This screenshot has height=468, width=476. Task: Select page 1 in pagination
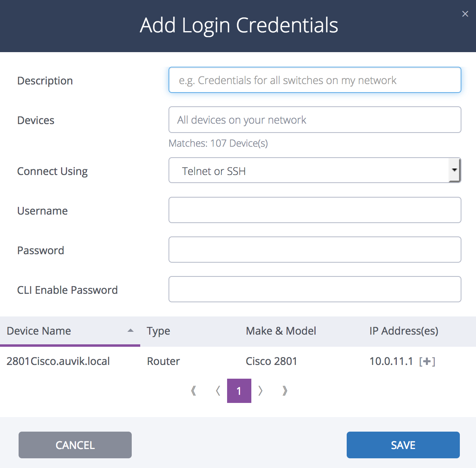click(x=239, y=391)
